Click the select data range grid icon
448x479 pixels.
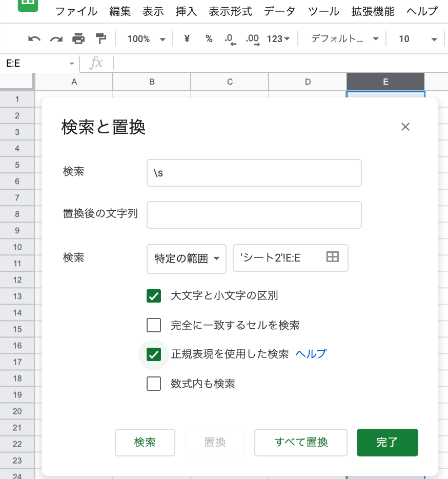tap(333, 257)
